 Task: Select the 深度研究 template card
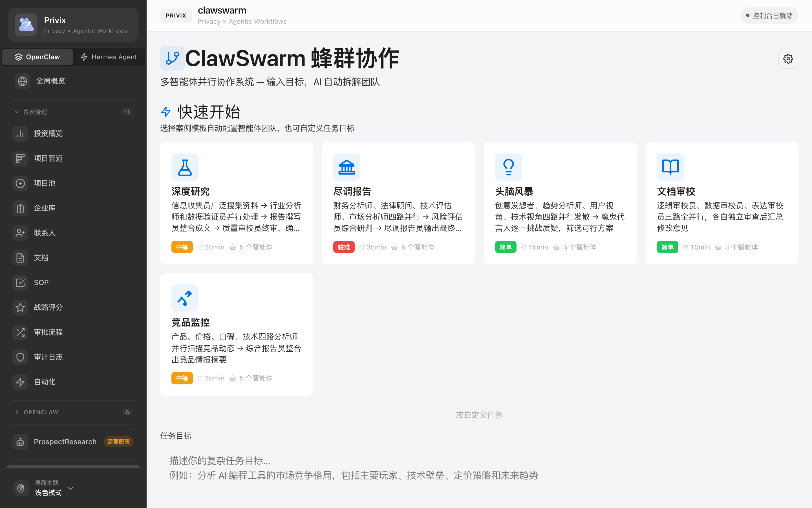click(236, 203)
